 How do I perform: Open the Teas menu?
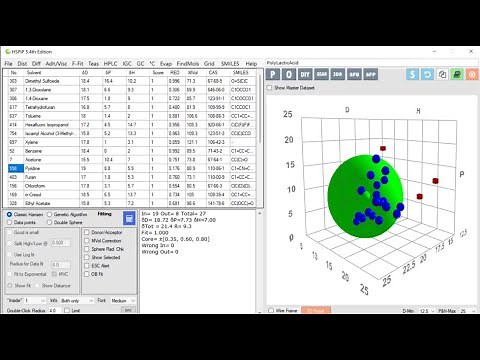(93, 64)
